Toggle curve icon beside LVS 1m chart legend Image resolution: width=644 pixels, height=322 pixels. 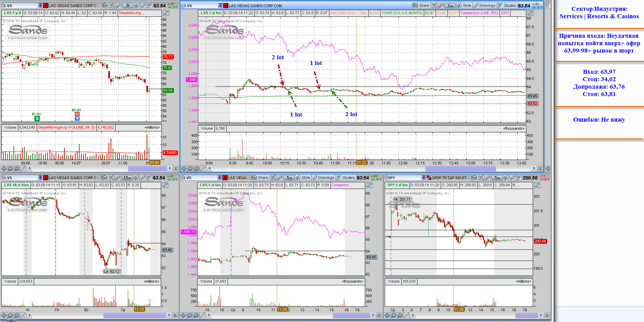[530, 13]
